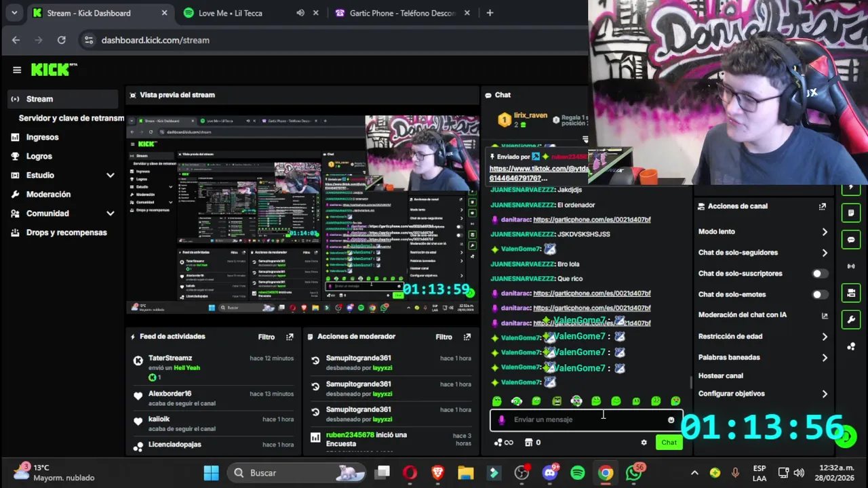Open Filtro in Acciones de moderador

(443, 337)
